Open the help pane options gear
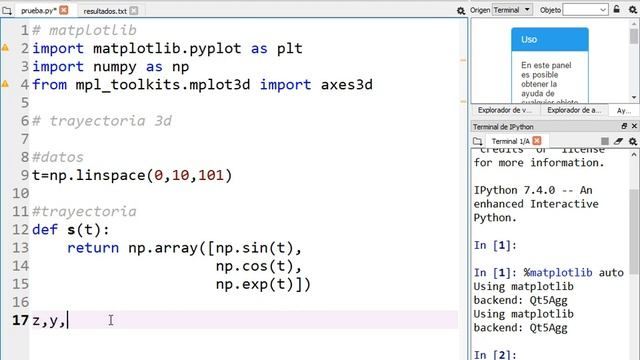 click(x=633, y=9)
